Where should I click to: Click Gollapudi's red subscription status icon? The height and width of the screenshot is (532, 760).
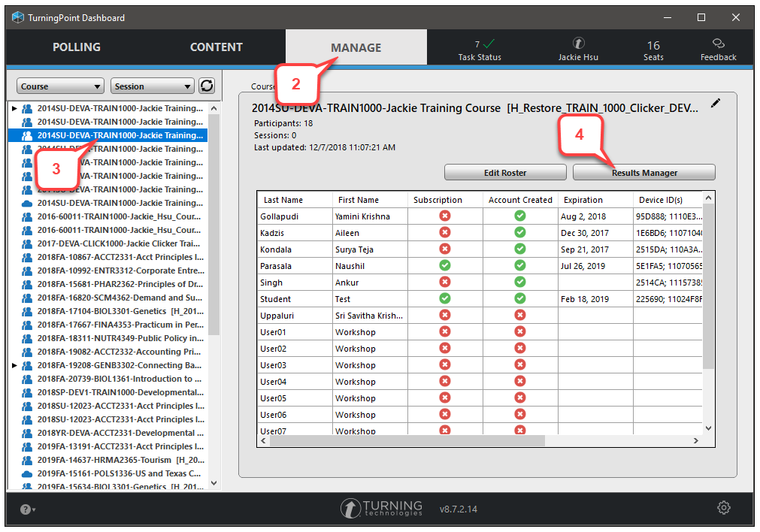tap(444, 216)
